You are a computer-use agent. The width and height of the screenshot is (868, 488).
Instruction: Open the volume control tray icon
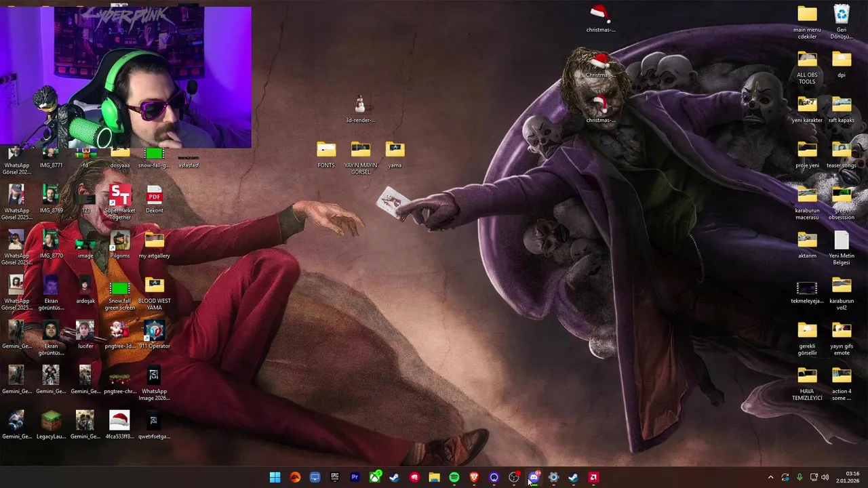coord(825,477)
